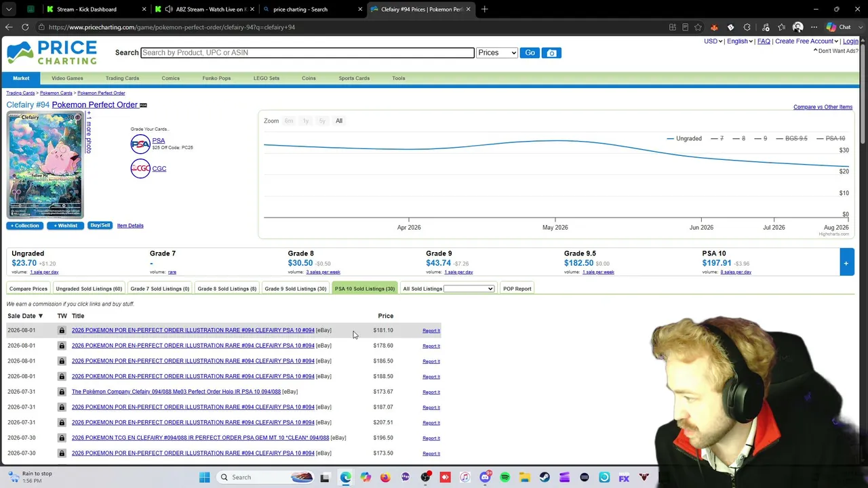Open the Prices search type dropdown
The width and height of the screenshot is (868, 488).
coord(497,53)
